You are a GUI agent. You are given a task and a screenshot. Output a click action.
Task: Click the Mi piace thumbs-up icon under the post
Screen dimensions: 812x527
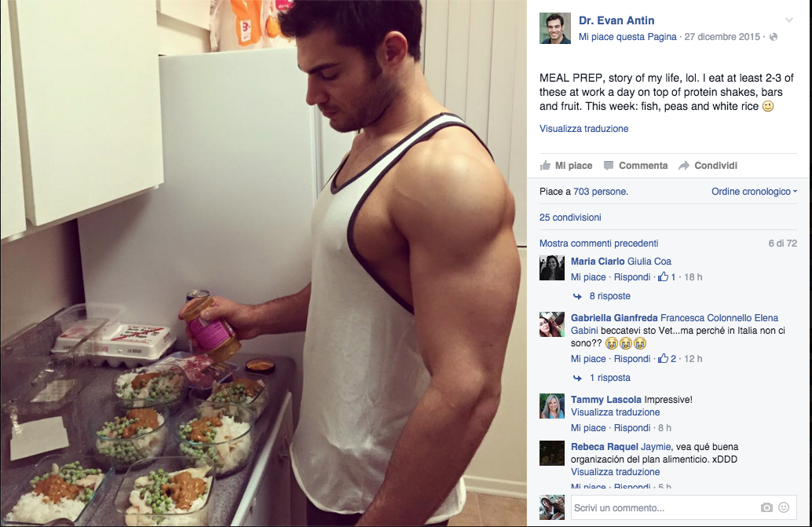tap(545, 166)
